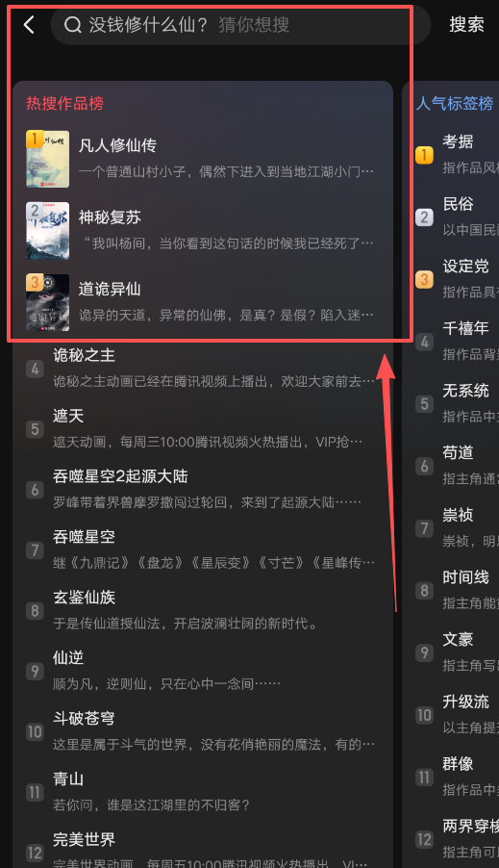Tap rank 4 badge beside 诡秘之主

click(35, 369)
